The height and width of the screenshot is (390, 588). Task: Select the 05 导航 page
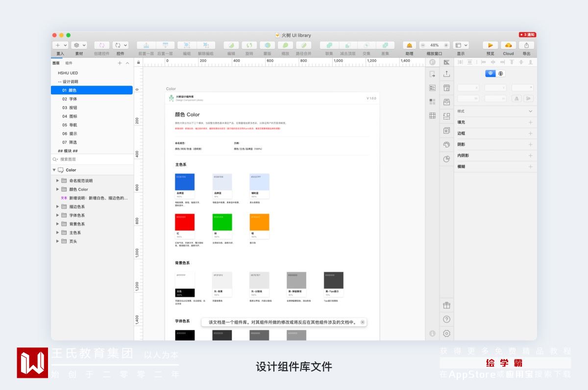coord(92,125)
